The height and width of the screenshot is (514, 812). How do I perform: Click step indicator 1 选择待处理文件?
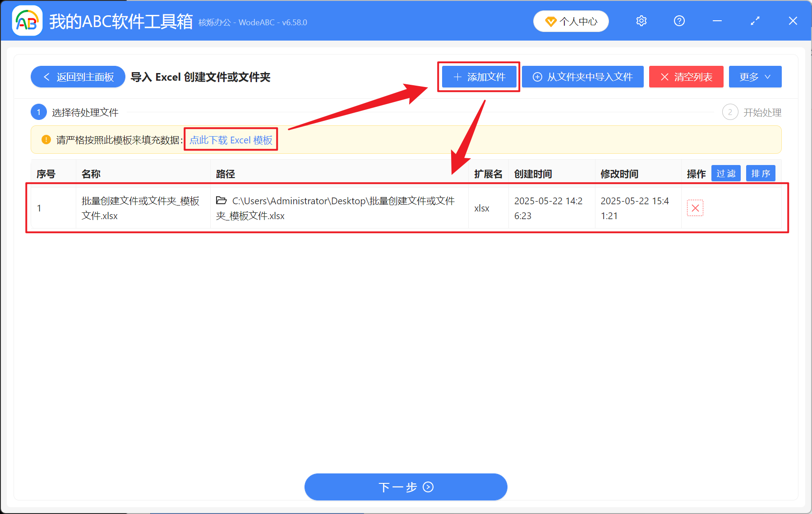(39, 112)
